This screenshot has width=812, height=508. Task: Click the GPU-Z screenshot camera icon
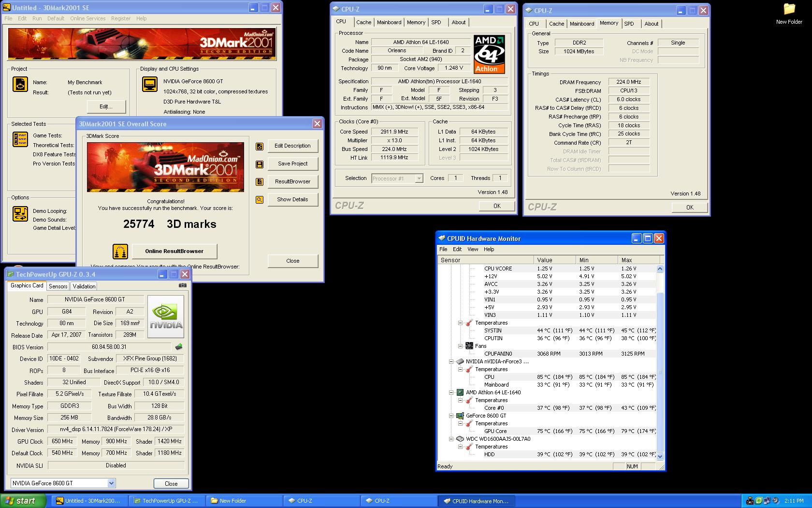pos(183,285)
